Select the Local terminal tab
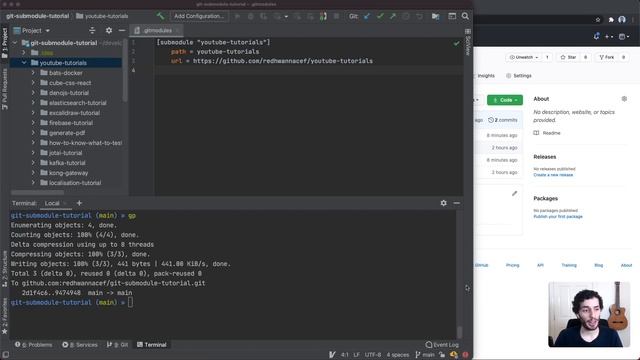 (x=52, y=203)
